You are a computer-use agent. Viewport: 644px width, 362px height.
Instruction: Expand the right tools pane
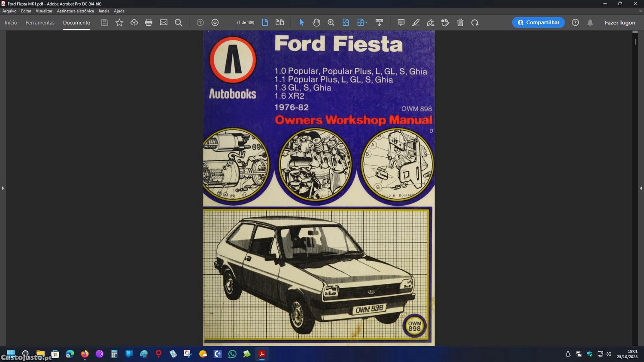pyautogui.click(x=641, y=188)
